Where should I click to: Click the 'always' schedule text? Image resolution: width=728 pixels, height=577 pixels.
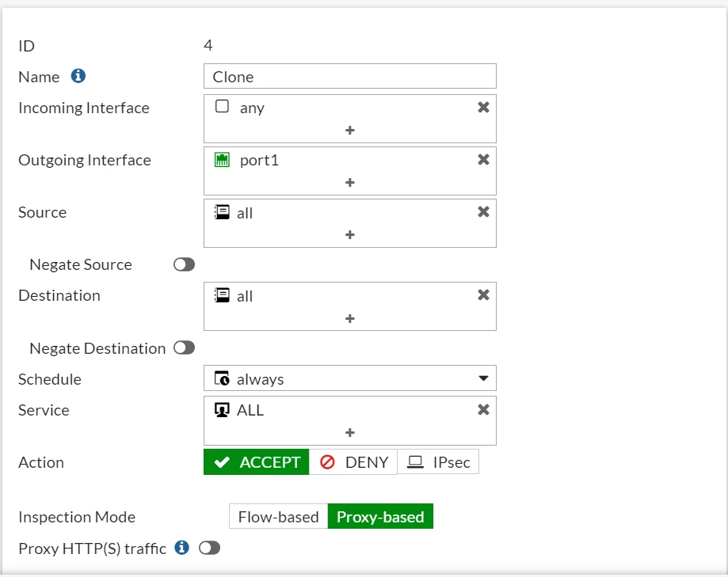(x=261, y=379)
